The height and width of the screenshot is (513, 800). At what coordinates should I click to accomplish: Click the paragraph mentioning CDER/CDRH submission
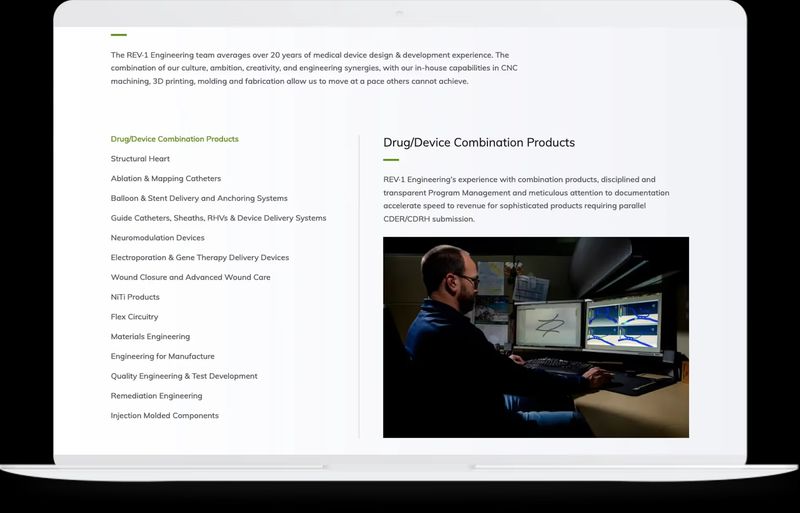click(x=526, y=199)
